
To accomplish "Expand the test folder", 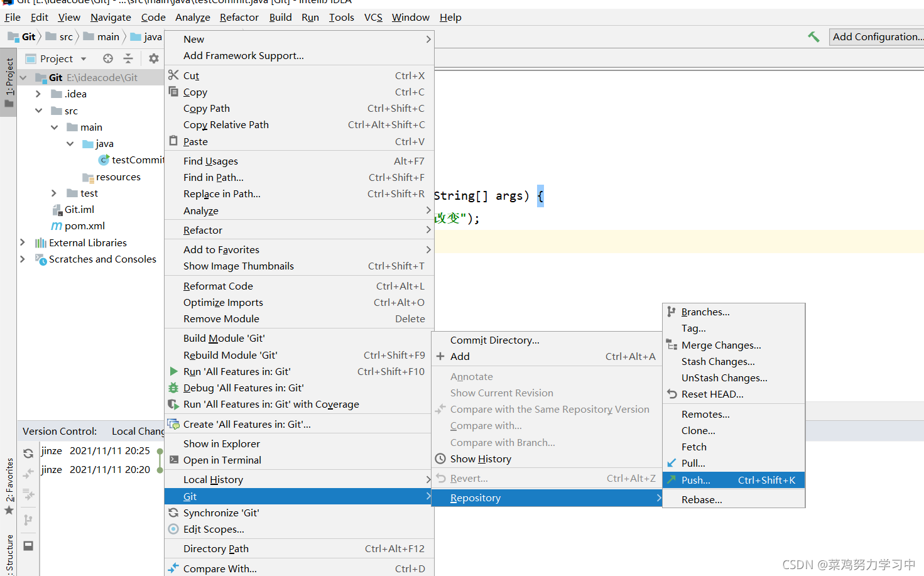I will [x=54, y=193].
